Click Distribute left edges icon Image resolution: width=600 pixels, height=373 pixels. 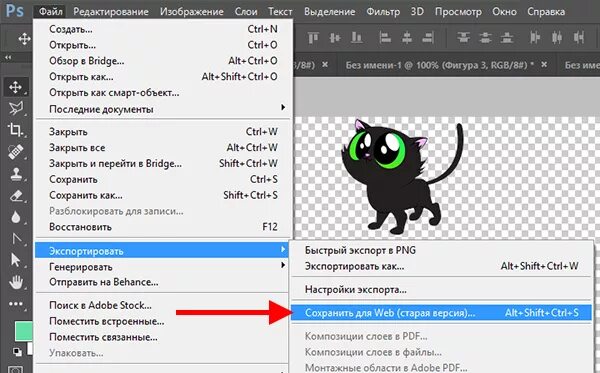point(535,37)
